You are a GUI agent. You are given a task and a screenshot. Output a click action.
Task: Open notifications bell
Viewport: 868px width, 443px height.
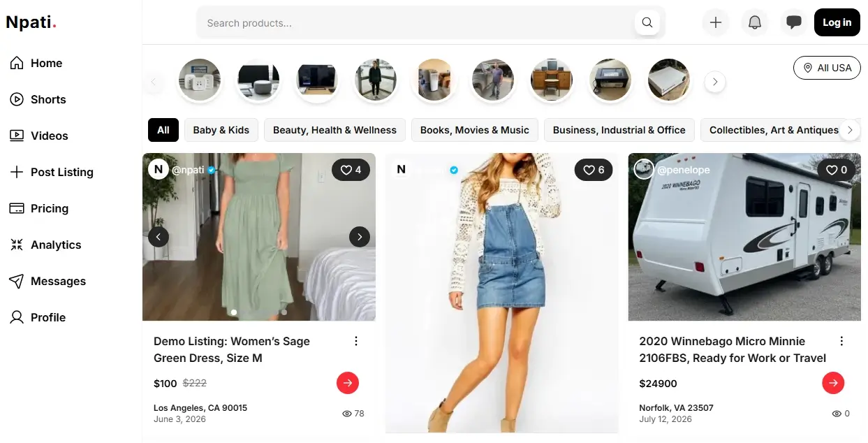pos(755,22)
